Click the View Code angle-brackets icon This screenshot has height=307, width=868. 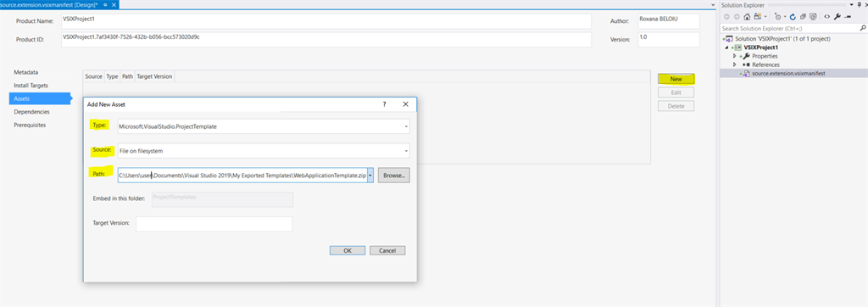coord(827,17)
